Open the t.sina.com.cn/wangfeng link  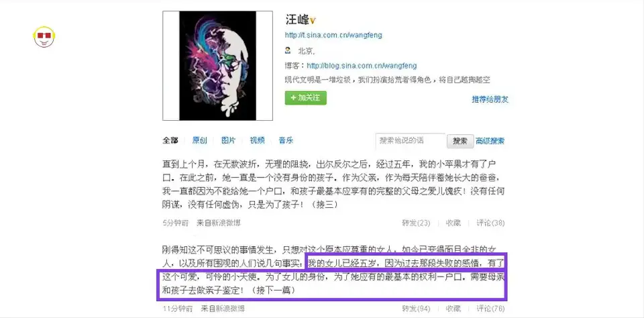[x=333, y=36]
